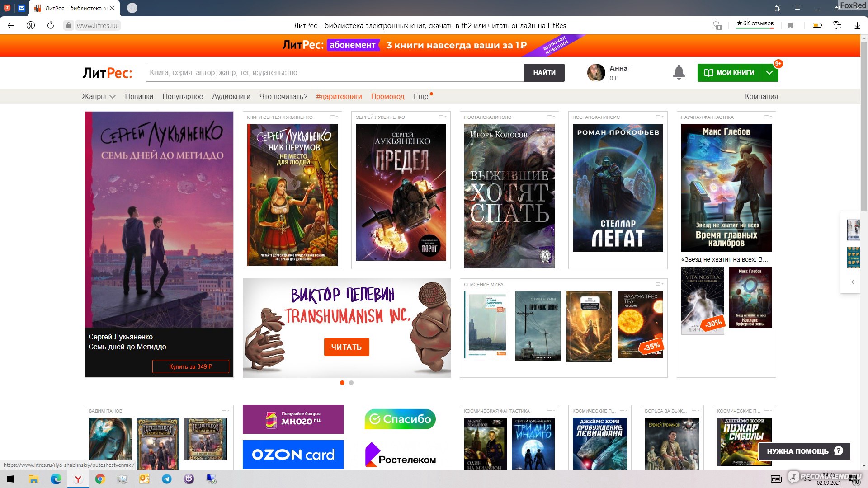Open menu on Книги Сергея Лукьяненко card
The height and width of the screenshot is (488, 868).
(x=334, y=117)
